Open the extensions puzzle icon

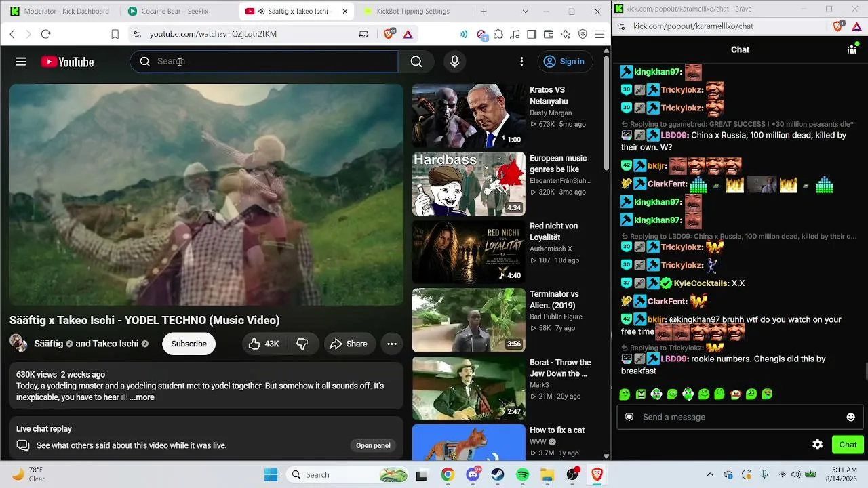click(498, 34)
